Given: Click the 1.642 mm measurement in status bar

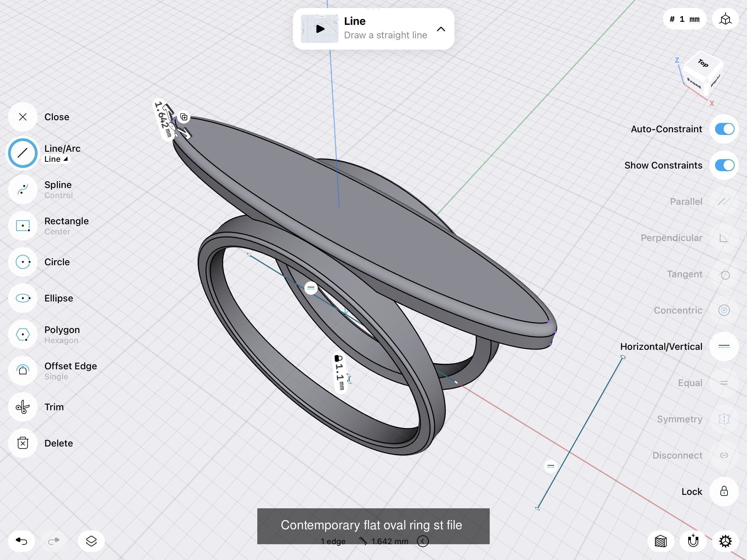Looking at the screenshot, I should tap(390, 542).
